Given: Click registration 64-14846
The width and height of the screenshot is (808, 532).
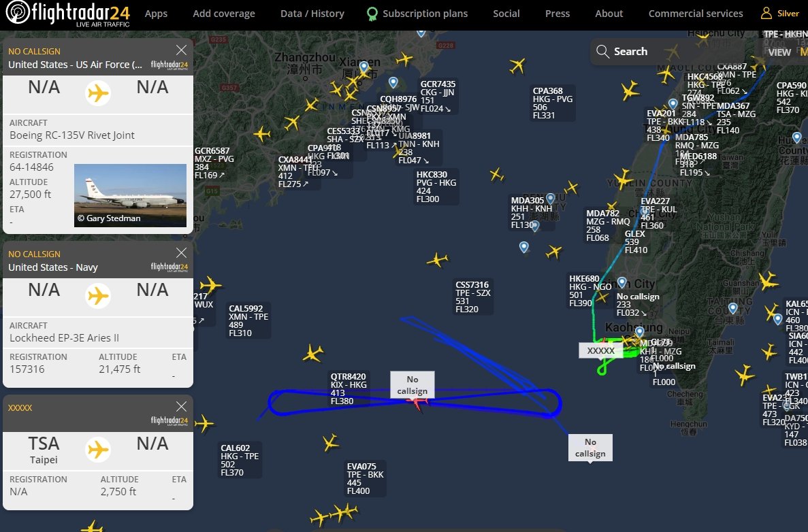Looking at the screenshot, I should tap(31, 167).
